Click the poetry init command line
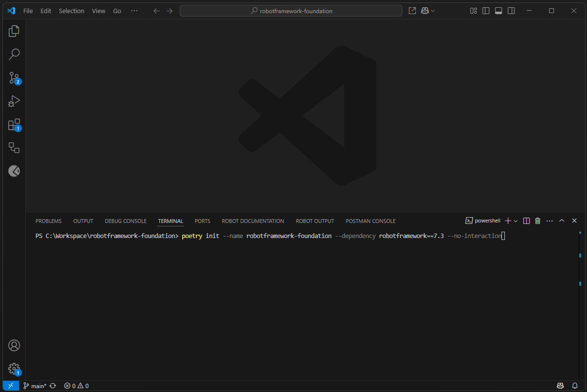587x392 pixels. (341, 236)
